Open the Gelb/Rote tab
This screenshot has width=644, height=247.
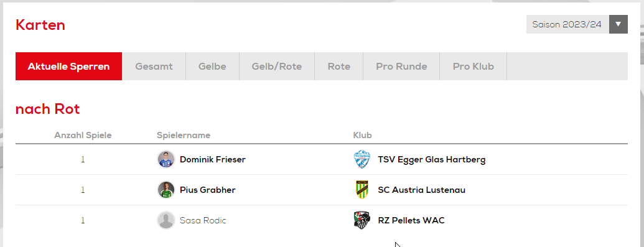pos(277,66)
